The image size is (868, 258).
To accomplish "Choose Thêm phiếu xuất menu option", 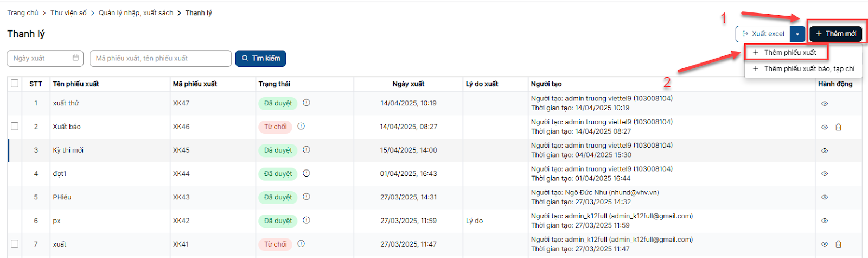I will tap(789, 53).
